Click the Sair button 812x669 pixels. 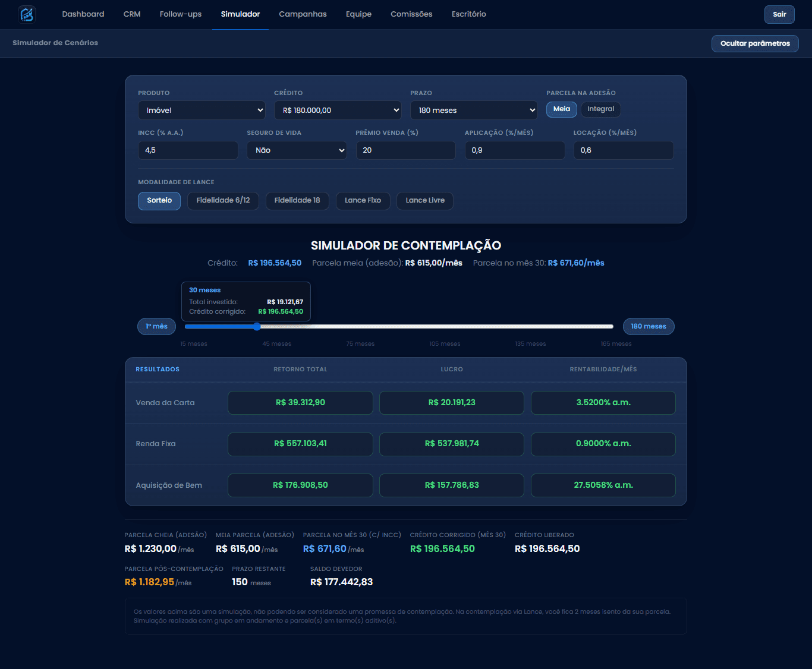(x=779, y=14)
